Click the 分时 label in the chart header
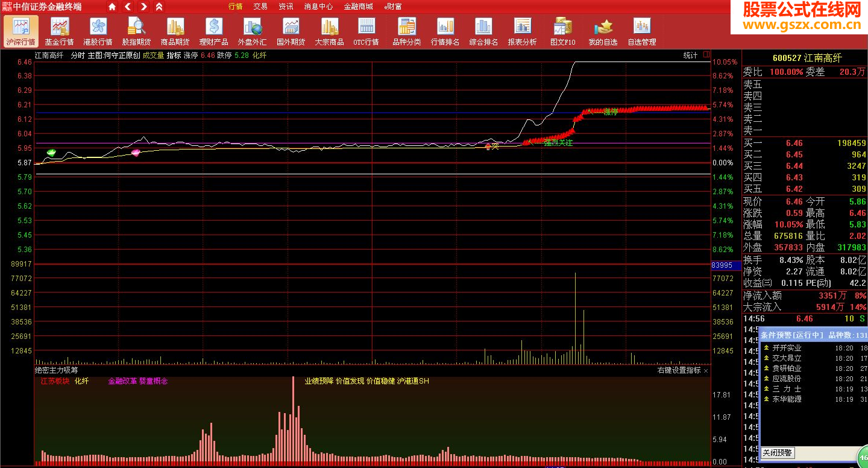 tap(78, 55)
